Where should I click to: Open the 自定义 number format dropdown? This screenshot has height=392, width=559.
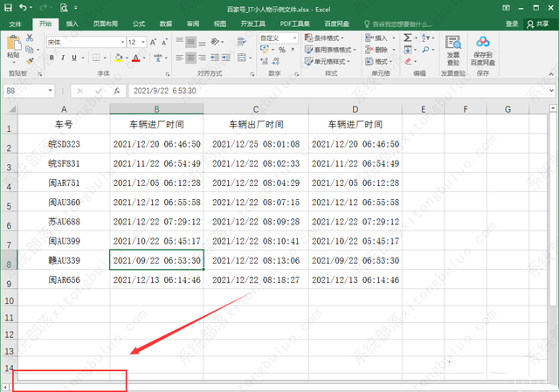point(295,38)
